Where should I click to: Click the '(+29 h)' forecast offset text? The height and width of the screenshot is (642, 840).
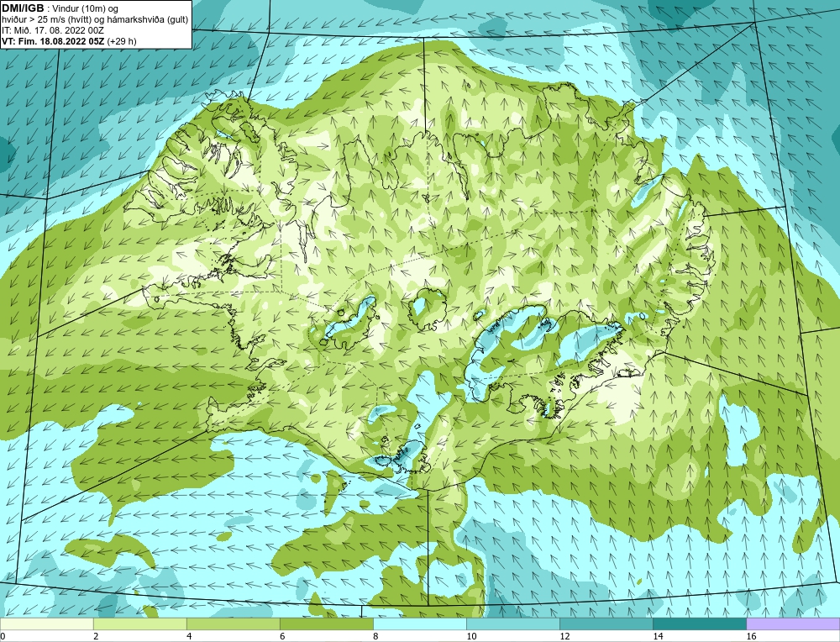[x=122, y=41]
